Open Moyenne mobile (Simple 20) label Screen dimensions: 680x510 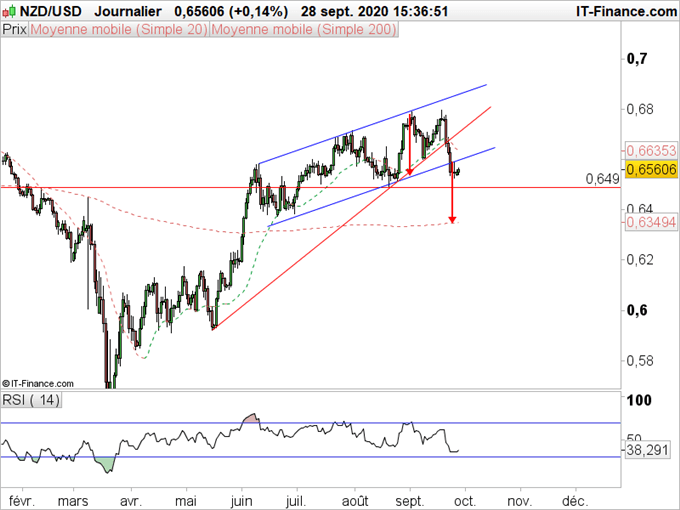click(x=119, y=29)
